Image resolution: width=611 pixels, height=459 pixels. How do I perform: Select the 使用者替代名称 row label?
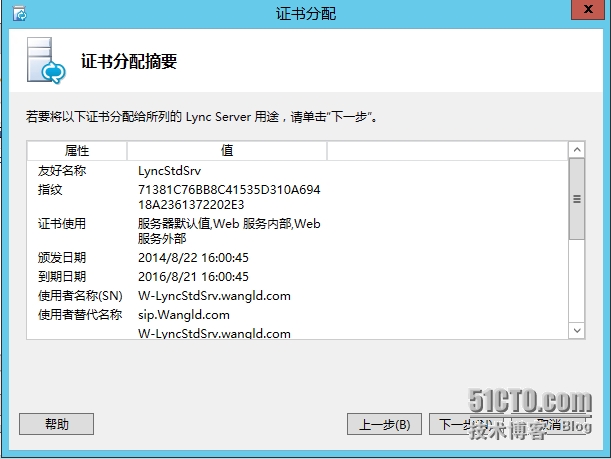click(x=80, y=314)
